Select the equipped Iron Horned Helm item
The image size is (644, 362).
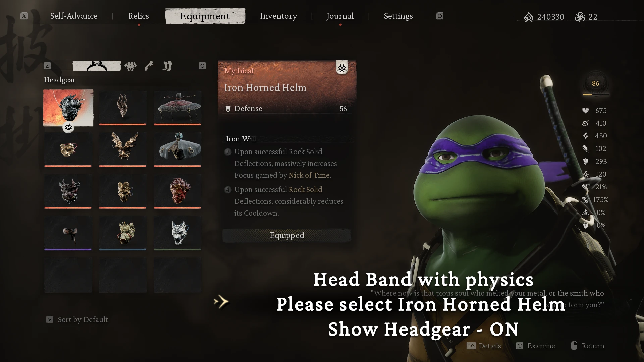coord(68,108)
